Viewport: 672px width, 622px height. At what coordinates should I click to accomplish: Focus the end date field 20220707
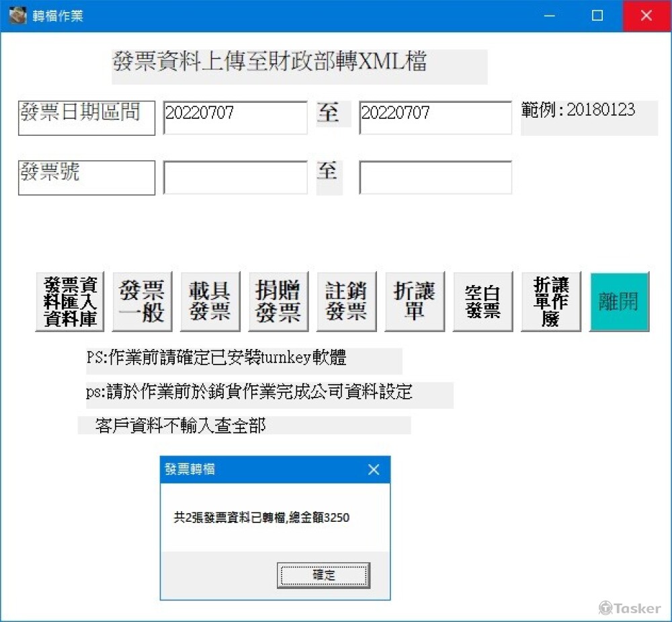pyautogui.click(x=435, y=118)
